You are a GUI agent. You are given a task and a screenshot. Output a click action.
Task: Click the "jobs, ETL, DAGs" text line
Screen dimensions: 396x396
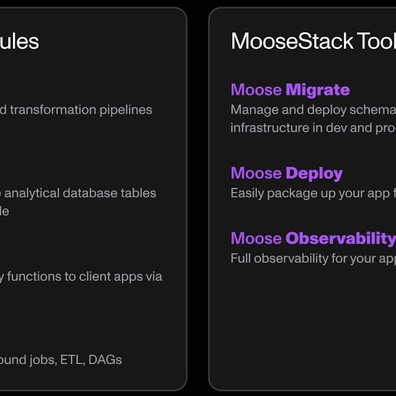click(61, 360)
